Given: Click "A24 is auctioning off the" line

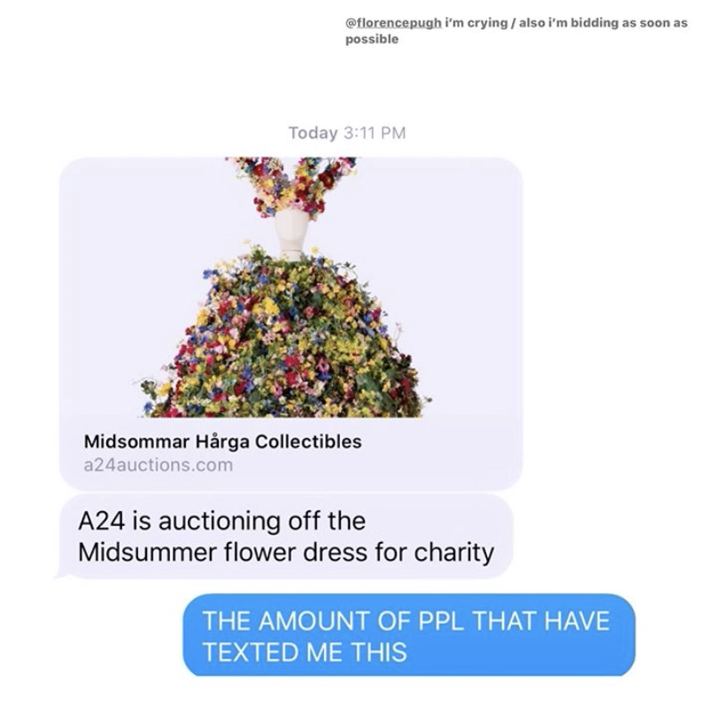Looking at the screenshot, I should [222, 521].
